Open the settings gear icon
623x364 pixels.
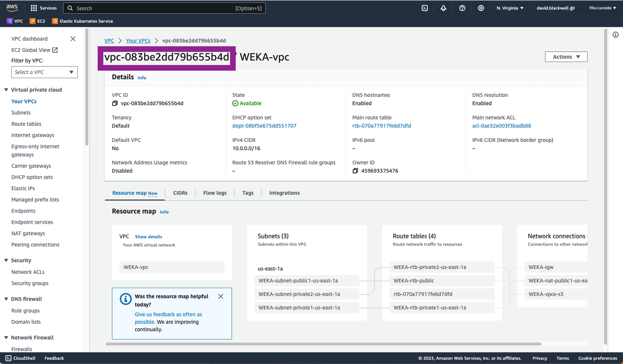(481, 8)
